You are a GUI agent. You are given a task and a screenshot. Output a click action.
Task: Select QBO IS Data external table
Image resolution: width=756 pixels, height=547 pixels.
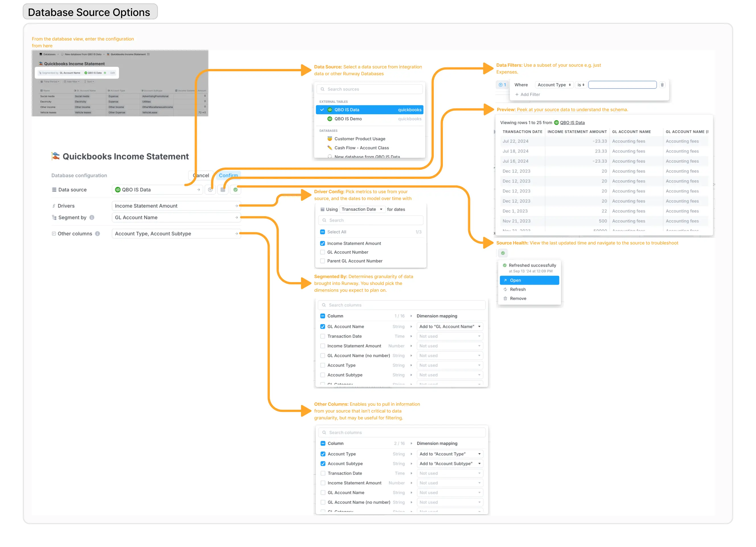pos(369,110)
